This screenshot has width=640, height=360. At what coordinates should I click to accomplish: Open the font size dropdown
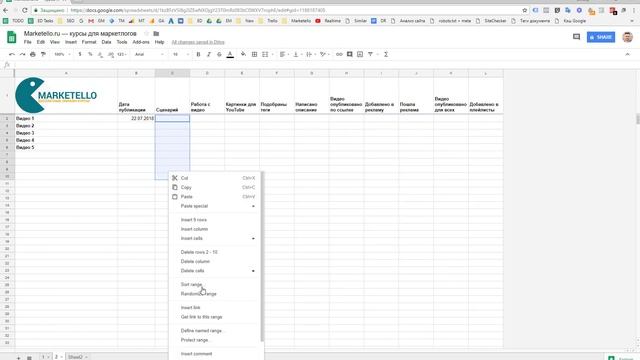tap(180, 54)
